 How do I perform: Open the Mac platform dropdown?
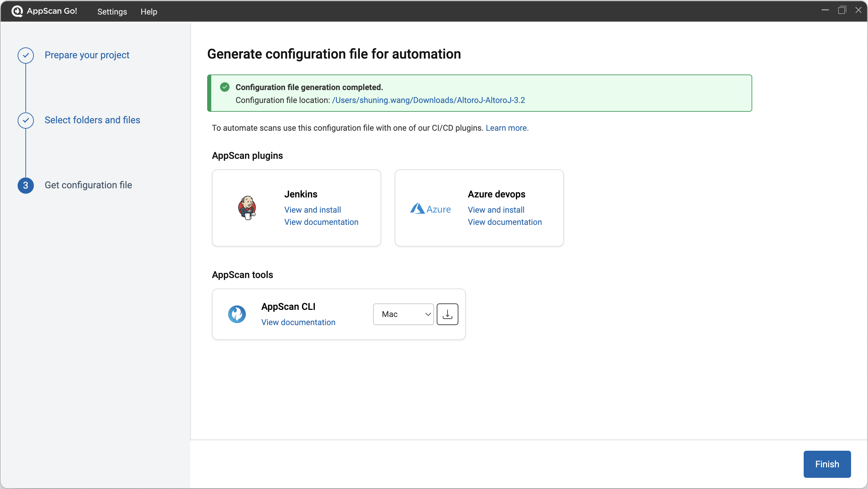[403, 314]
